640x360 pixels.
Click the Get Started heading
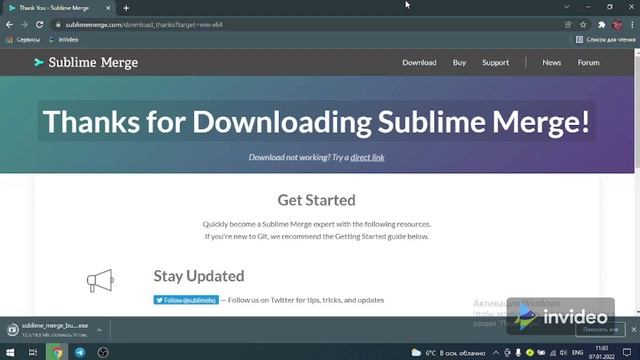pyautogui.click(x=316, y=200)
